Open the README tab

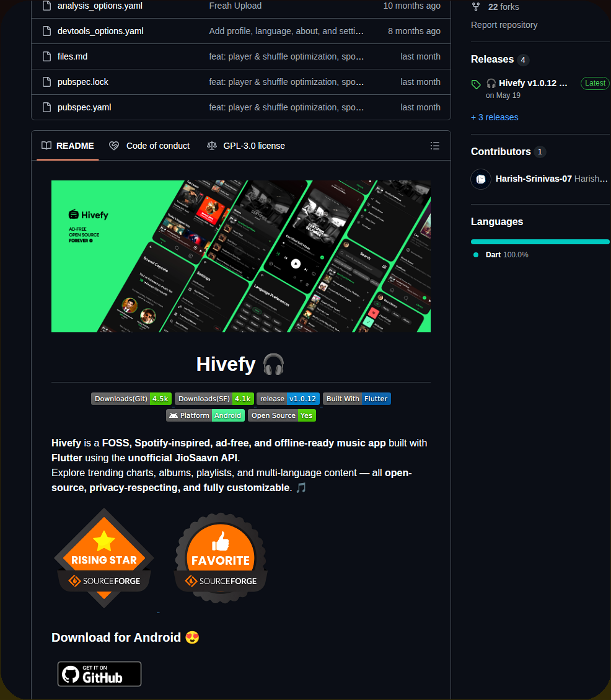point(68,146)
